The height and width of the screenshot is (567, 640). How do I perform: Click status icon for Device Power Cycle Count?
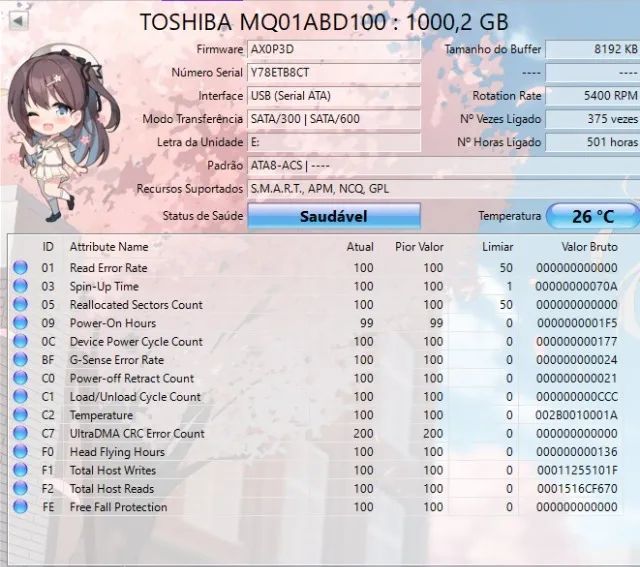tap(20, 341)
